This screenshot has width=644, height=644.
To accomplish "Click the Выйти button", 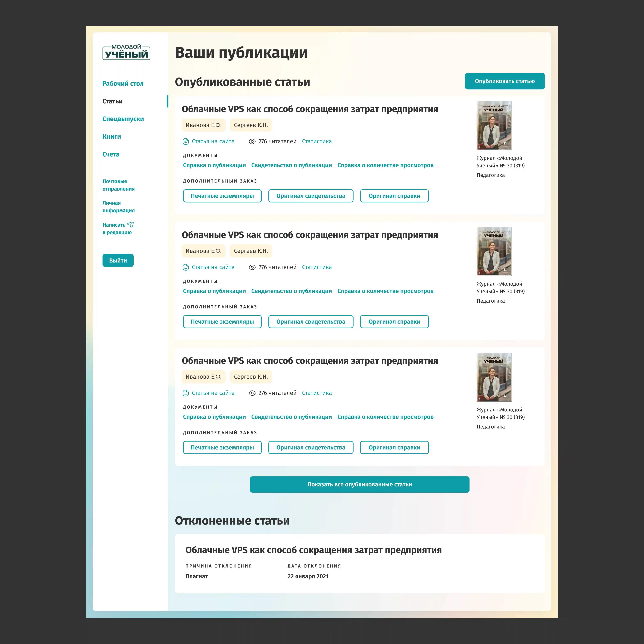I will (x=118, y=261).
